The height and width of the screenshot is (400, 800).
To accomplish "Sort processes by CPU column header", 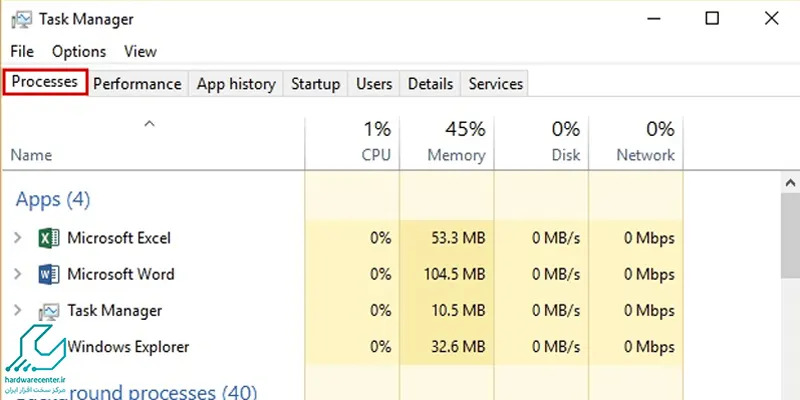I will coord(353,143).
